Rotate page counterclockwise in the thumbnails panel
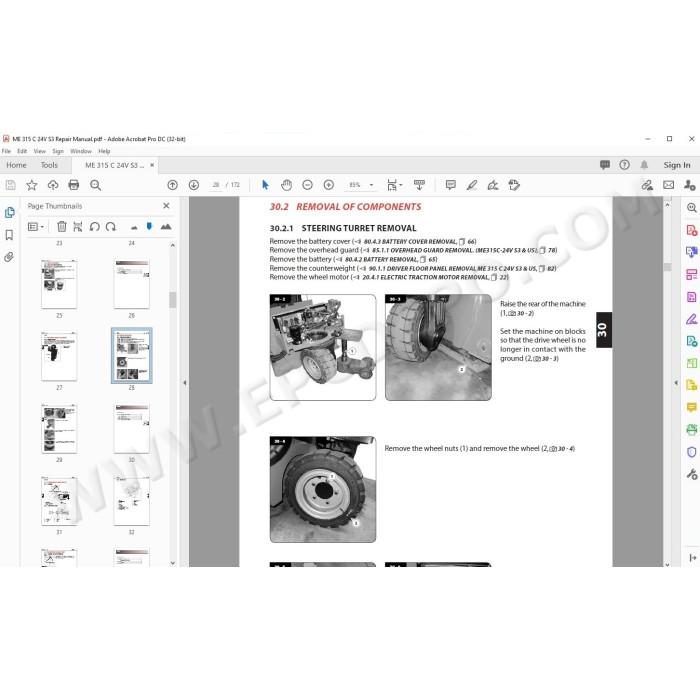 tap(94, 227)
